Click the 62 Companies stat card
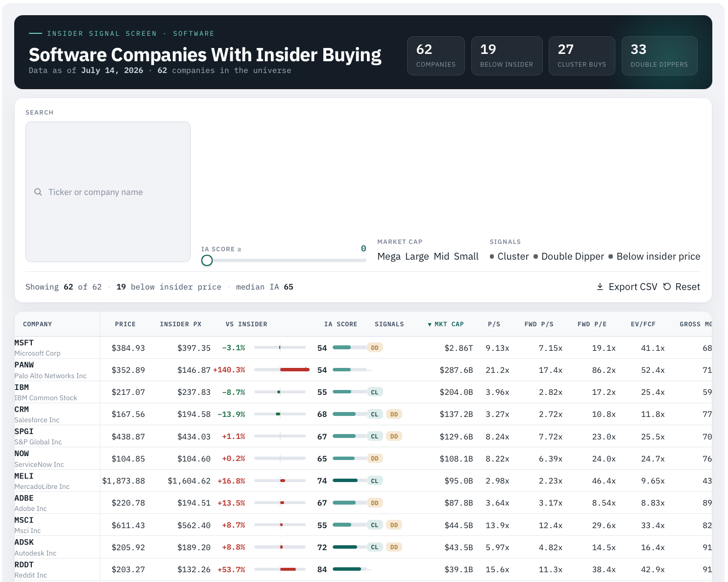 click(x=436, y=56)
